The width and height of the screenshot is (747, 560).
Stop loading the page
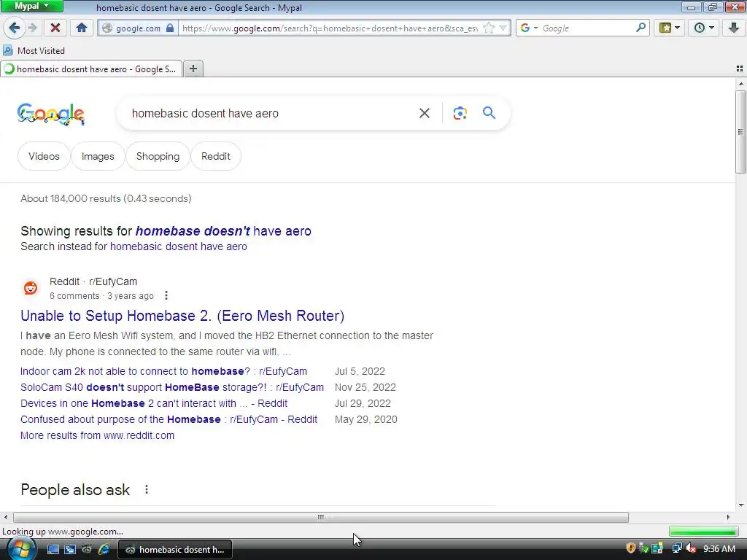point(55,28)
